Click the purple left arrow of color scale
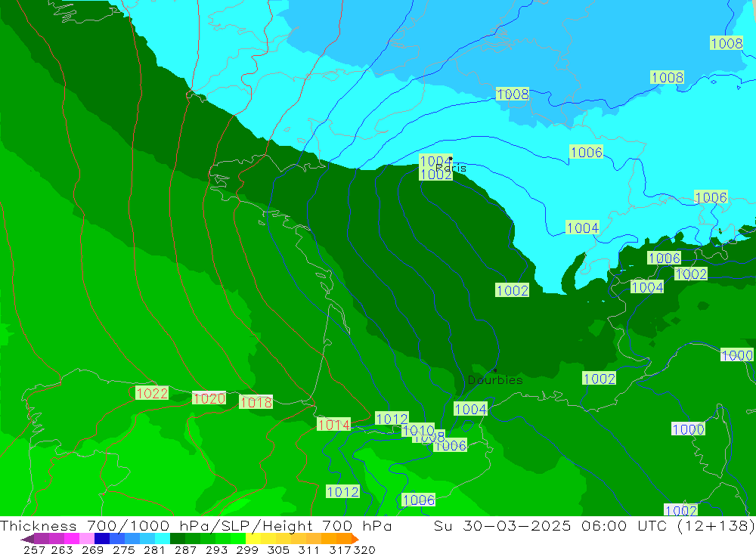The image size is (756, 554). coord(27,539)
